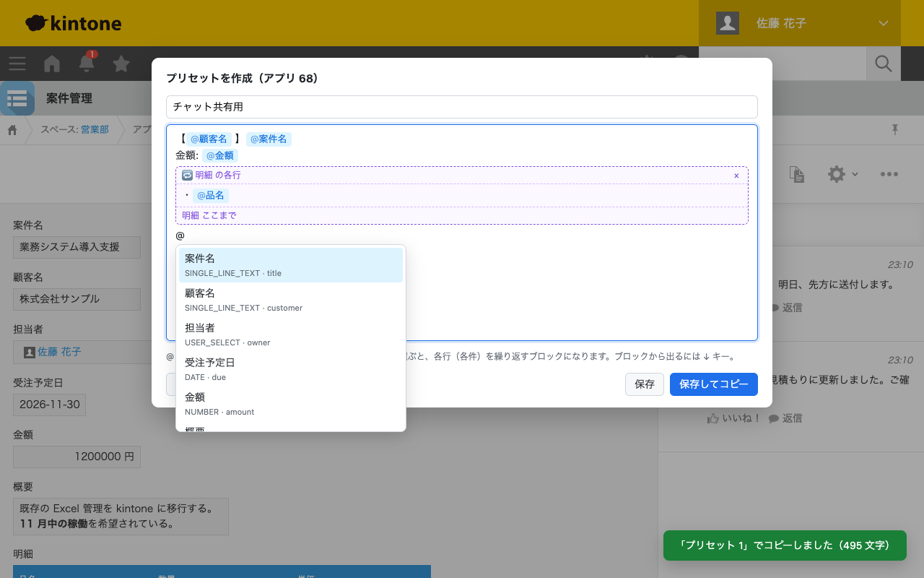This screenshot has width=924, height=578.
Task: Open the settings gear dropdown
Action: coord(842,174)
